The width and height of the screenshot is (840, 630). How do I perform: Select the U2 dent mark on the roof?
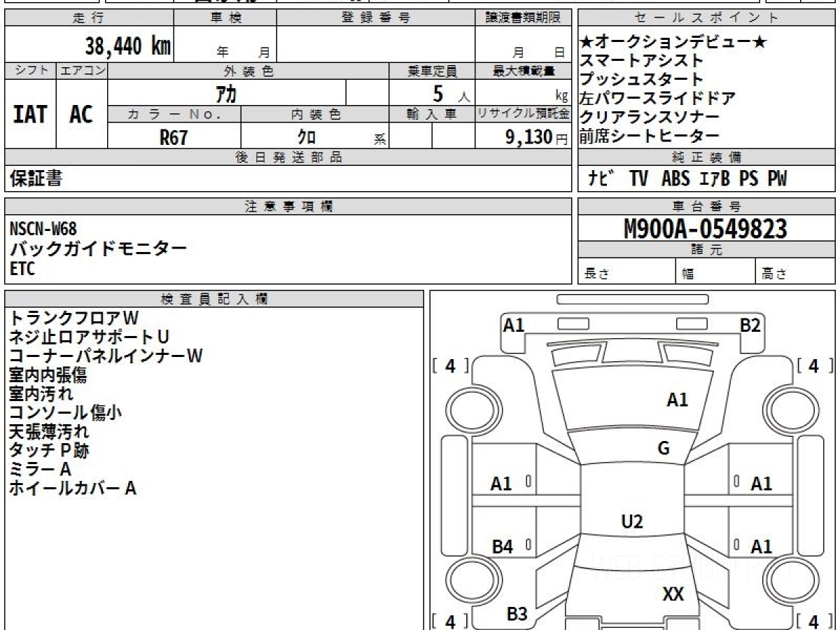point(632,521)
